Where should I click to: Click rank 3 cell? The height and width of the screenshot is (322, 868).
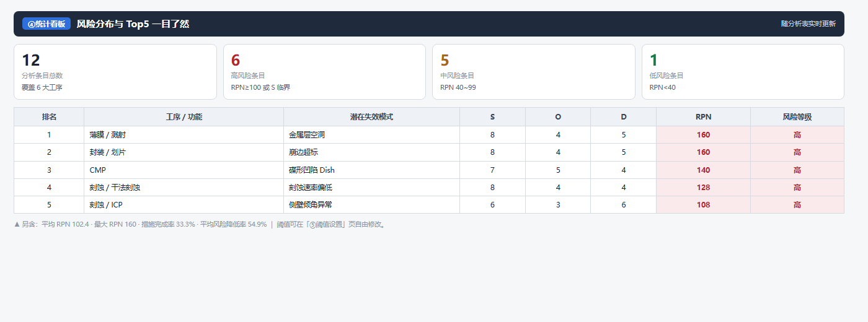(x=49, y=170)
